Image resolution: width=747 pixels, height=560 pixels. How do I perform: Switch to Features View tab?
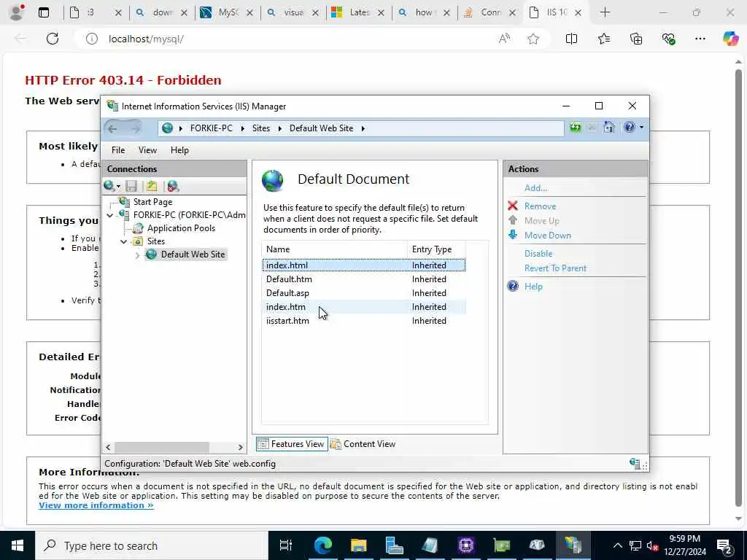(292, 444)
